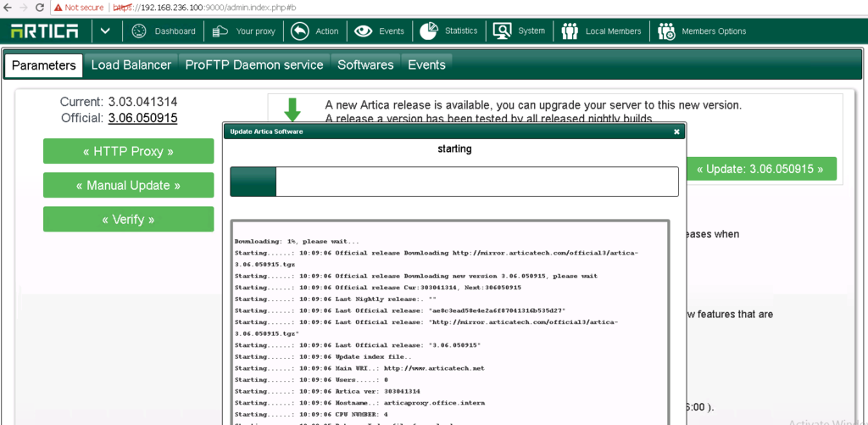Expand the chevron dropdown next to Artica logo
868x425 pixels.
tap(105, 31)
